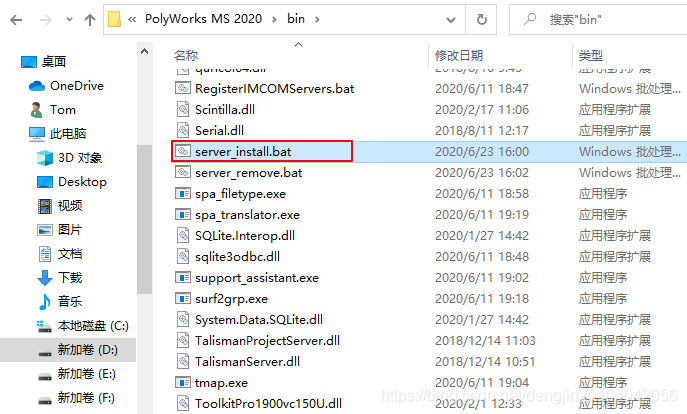Select PolyWorks MS 2020 breadcrumb
The image size is (687, 414).
tap(203, 19)
